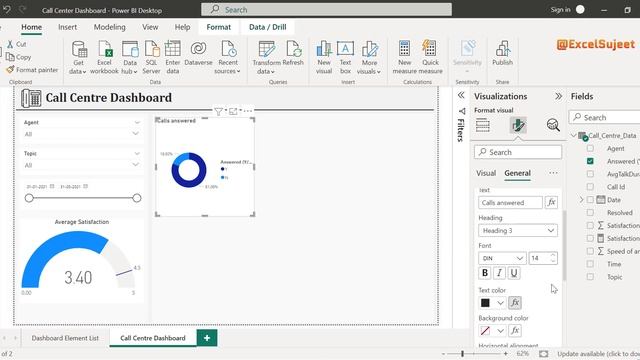Image resolution: width=640 pixels, height=360 pixels.
Task: Check the Speed of answer field
Action: point(590,251)
